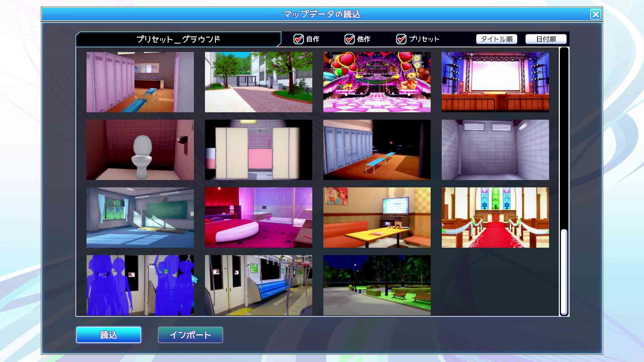
Task: Sort maps with 日付順 button
Action: pos(546,39)
